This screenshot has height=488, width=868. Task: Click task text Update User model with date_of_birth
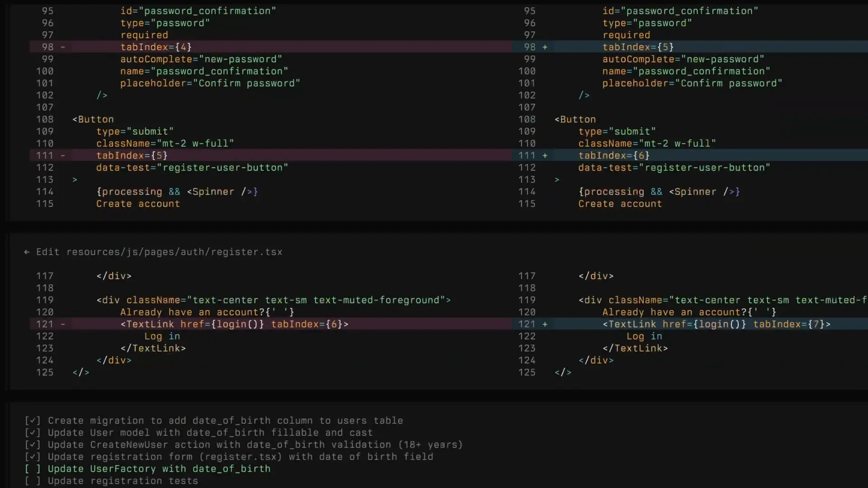coord(210,433)
